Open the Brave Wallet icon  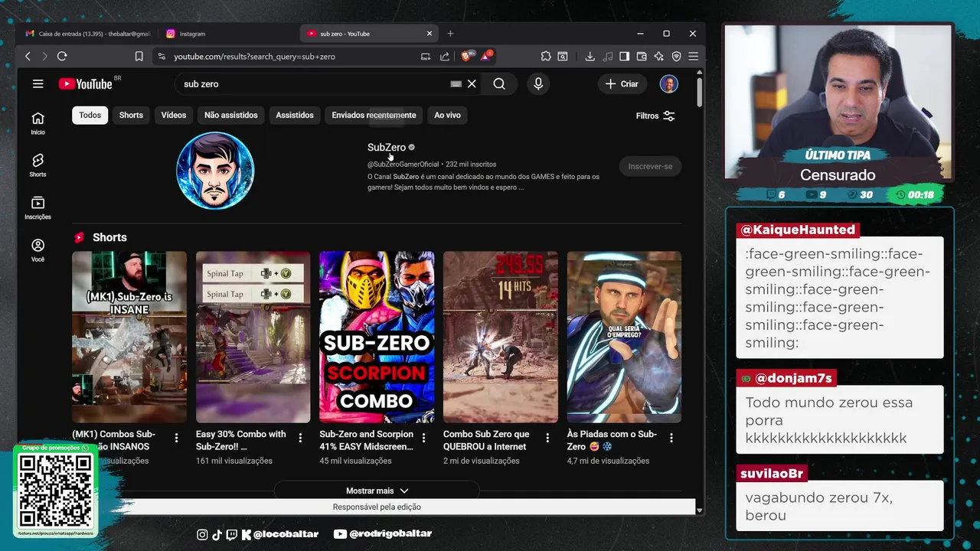point(642,56)
